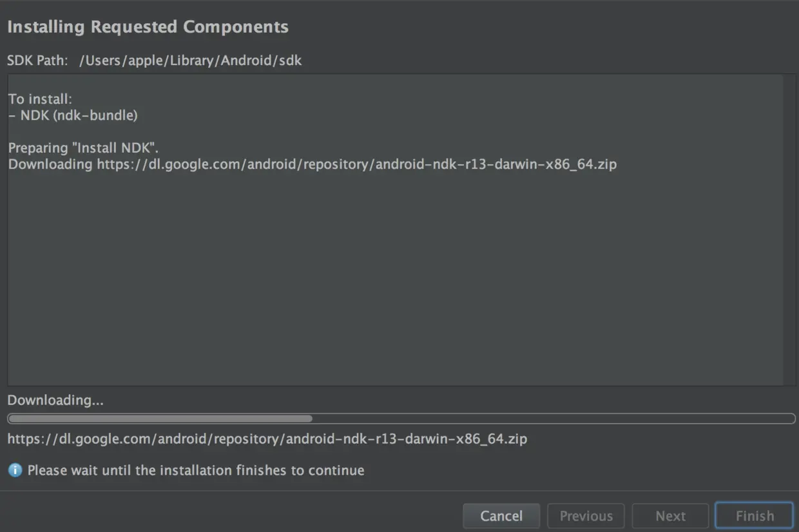Select the /Users/apple/Library/Android/sdk path text
799x532 pixels.
click(x=190, y=61)
